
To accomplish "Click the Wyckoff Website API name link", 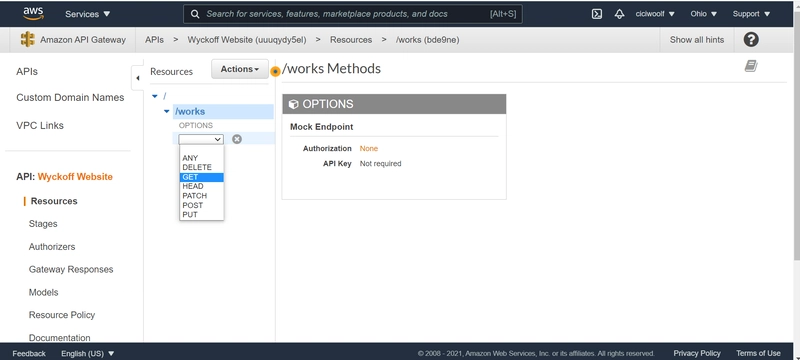I will pos(75,177).
